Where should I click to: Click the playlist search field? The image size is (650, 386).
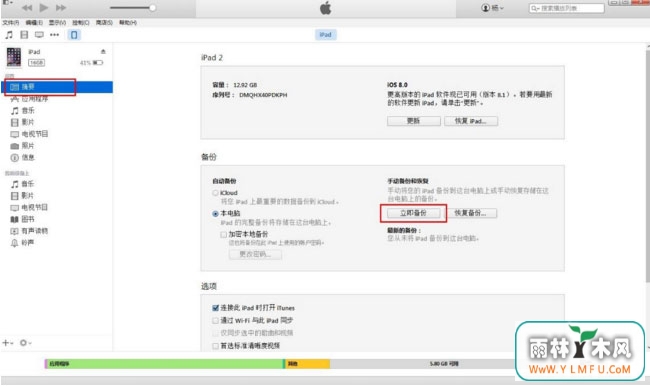click(566, 8)
